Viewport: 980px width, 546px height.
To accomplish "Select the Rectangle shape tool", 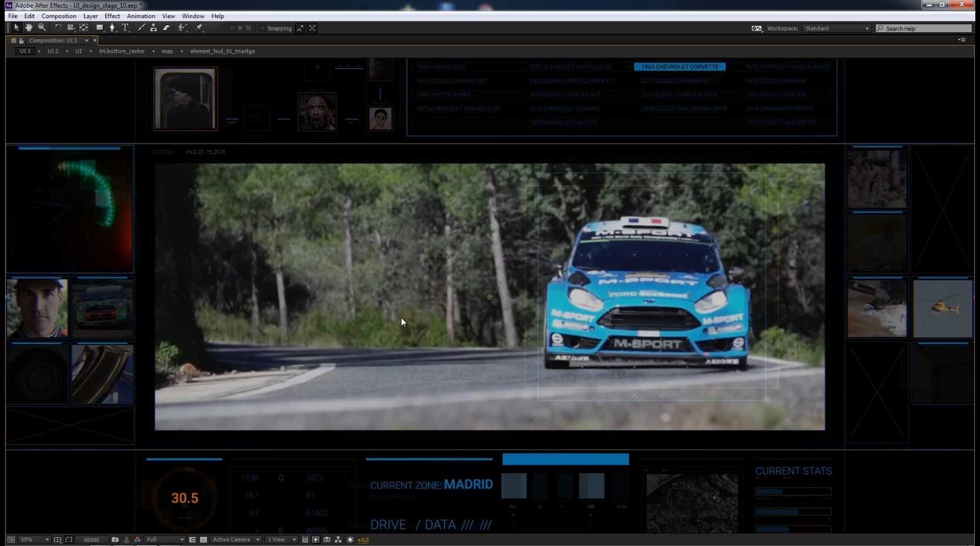I will coord(100,28).
